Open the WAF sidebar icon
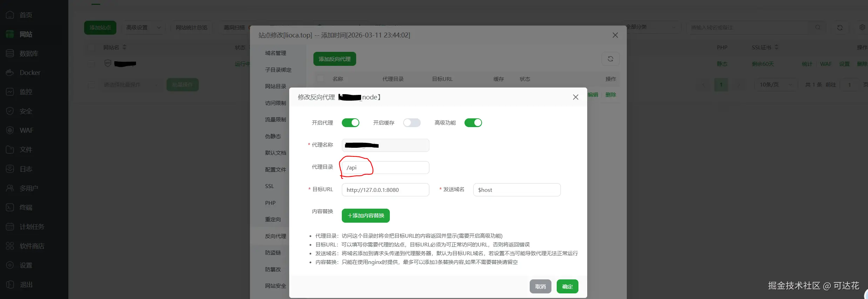The image size is (868, 299). coord(10,131)
